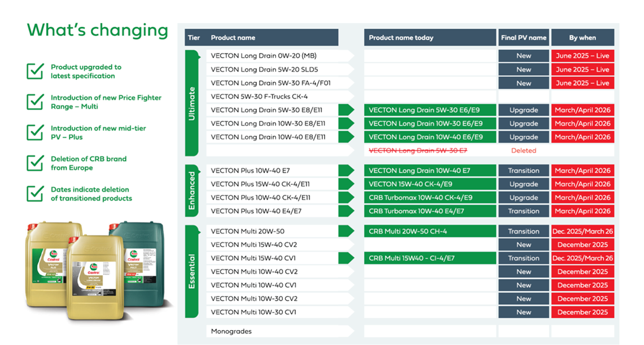Click green arrow after VECTON Plus 15W-40 CK-4/E11
The width and height of the screenshot is (644, 345).
[346, 184]
